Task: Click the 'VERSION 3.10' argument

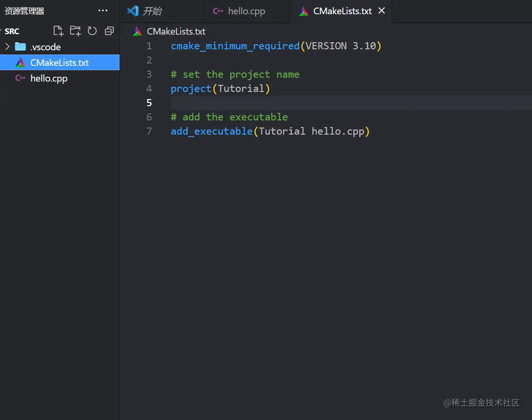Action: click(341, 46)
